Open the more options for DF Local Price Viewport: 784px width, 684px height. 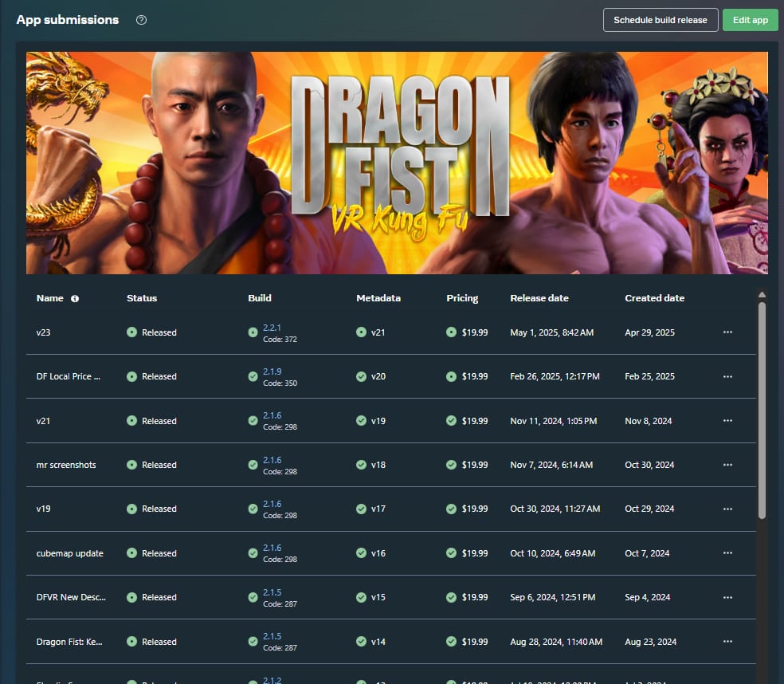tap(727, 376)
